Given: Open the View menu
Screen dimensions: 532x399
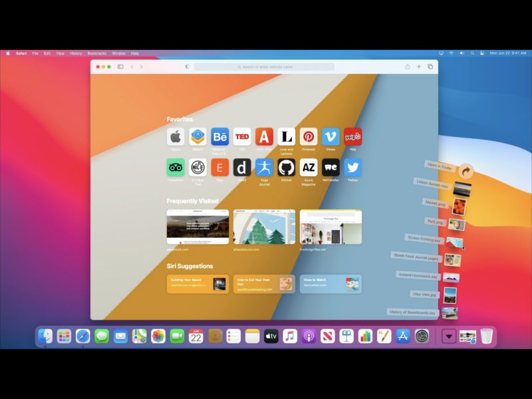Looking at the screenshot, I should pyautogui.click(x=60, y=53).
